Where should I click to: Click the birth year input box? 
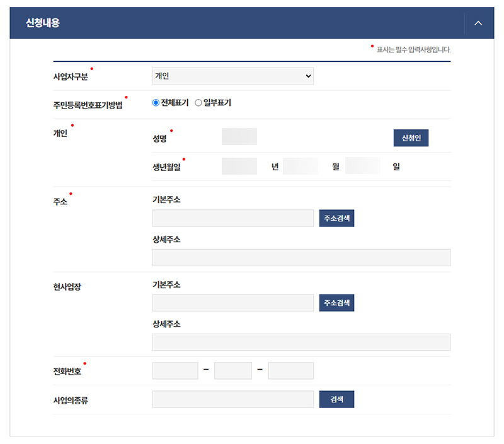tap(239, 166)
